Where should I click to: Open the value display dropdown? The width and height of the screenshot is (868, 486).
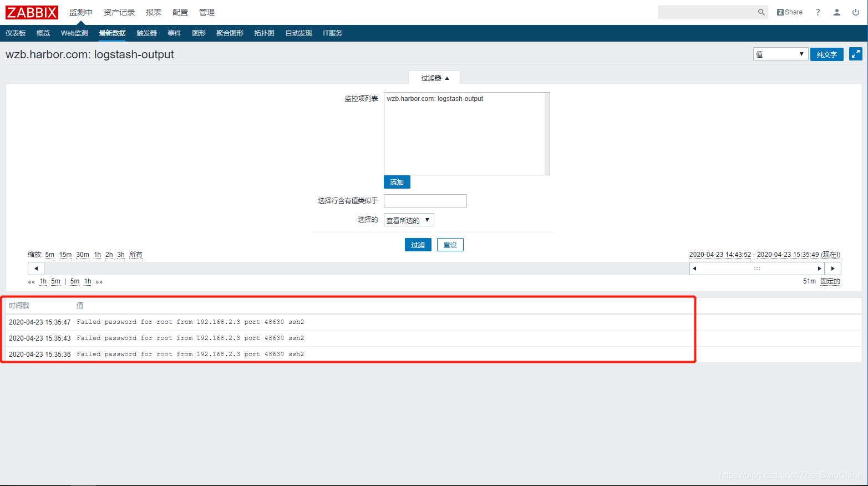[780, 54]
